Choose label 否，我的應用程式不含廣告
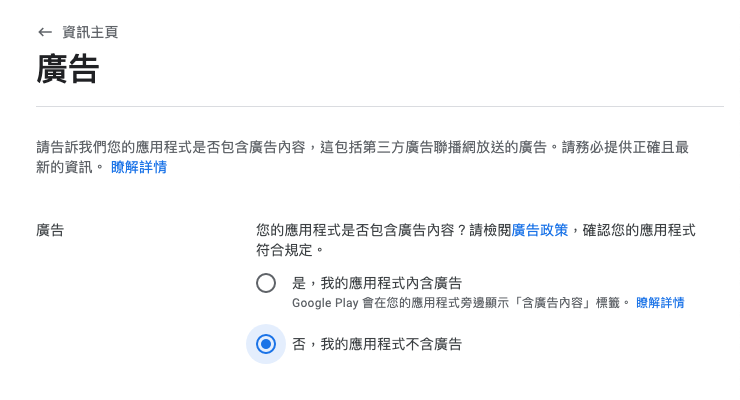This screenshot has height=400, width=740. point(377,344)
